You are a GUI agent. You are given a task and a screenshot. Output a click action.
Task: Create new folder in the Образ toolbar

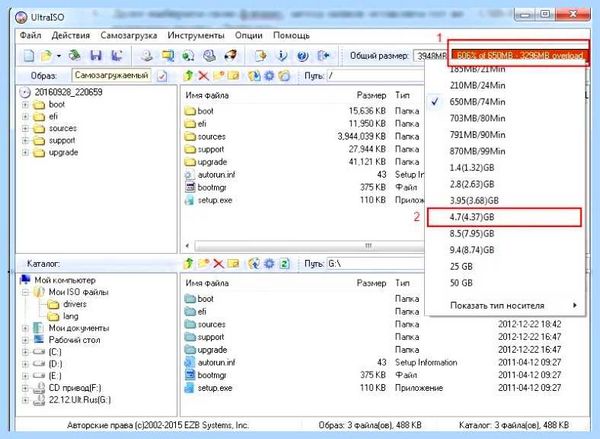pyautogui.click(x=218, y=76)
